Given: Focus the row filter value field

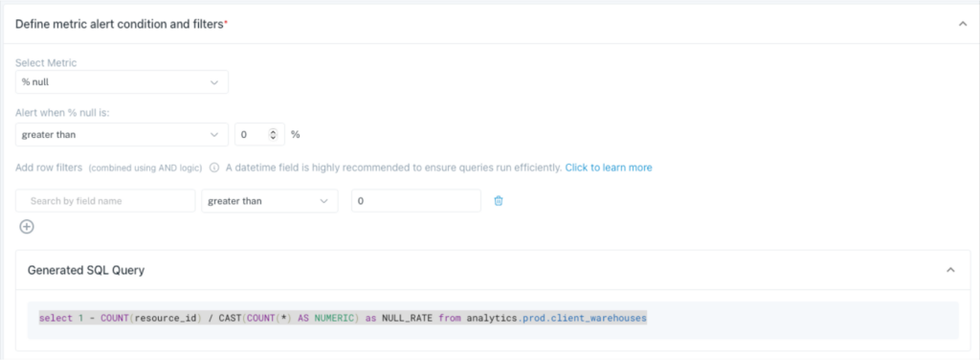Looking at the screenshot, I should [x=416, y=201].
